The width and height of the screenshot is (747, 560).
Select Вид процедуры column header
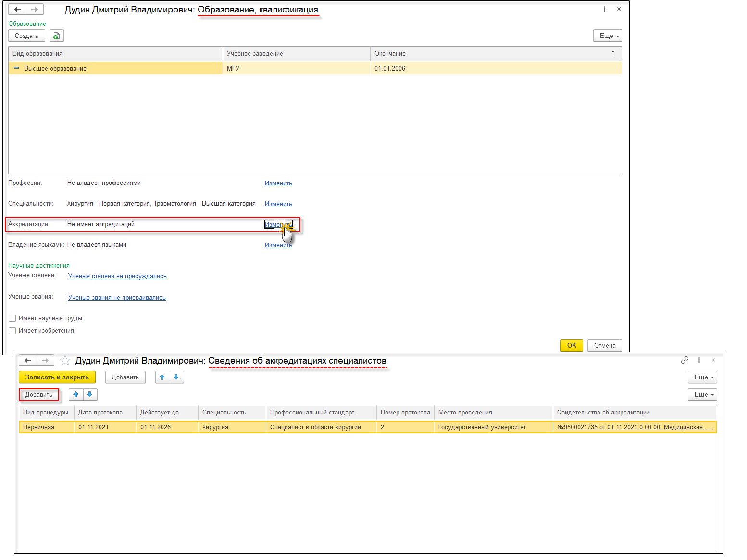47,412
